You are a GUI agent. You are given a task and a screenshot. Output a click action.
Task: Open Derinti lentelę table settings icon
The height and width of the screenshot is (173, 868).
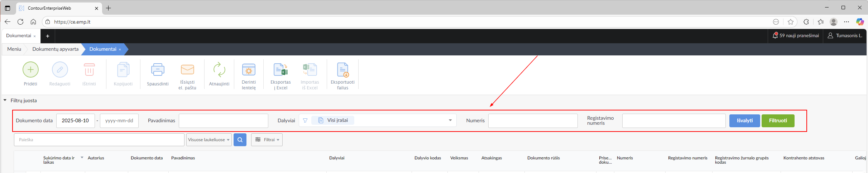(249, 70)
